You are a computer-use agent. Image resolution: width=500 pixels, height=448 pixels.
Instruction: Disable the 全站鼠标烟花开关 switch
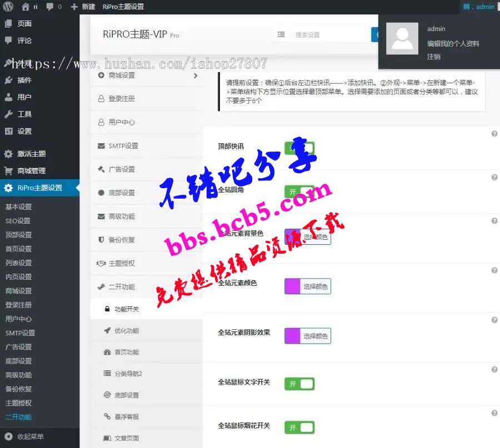click(299, 427)
